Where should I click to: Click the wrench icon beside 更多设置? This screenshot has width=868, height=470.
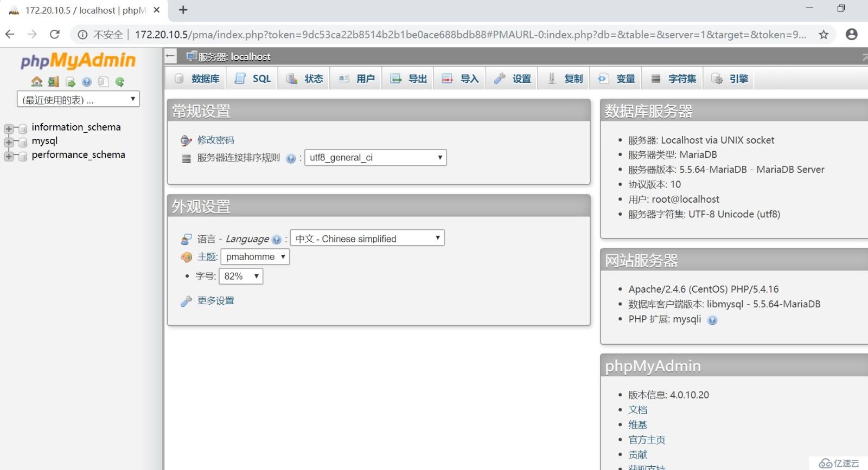186,301
